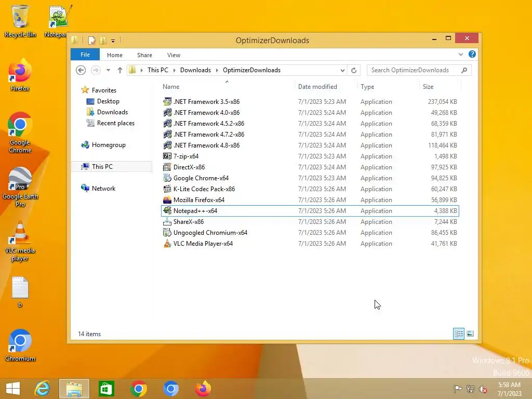The image size is (532, 399).
Task: Select VLC media player desktop shortcut
Action: (x=20, y=241)
